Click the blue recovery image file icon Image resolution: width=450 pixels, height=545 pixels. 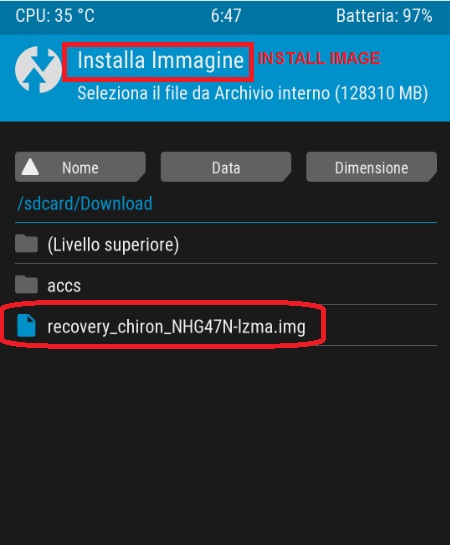pos(26,326)
